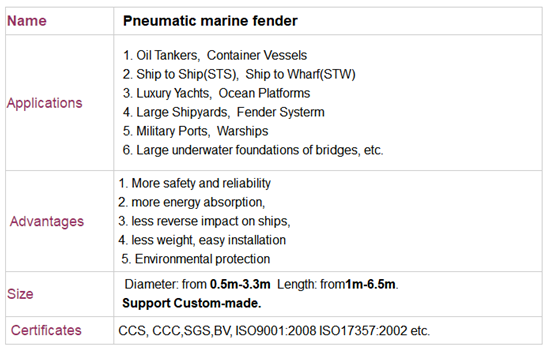Screen dimensions: 558x364
Task: Select Military Ports, Warships line
Action: pos(195,131)
